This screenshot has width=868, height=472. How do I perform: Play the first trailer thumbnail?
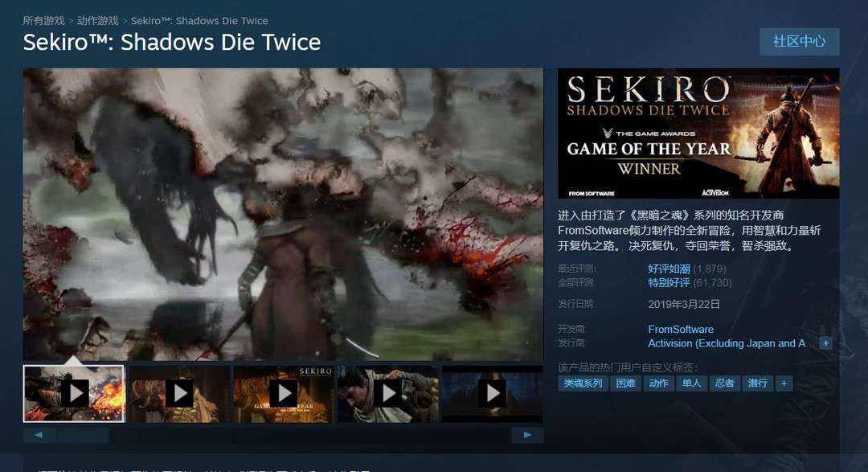(x=74, y=393)
